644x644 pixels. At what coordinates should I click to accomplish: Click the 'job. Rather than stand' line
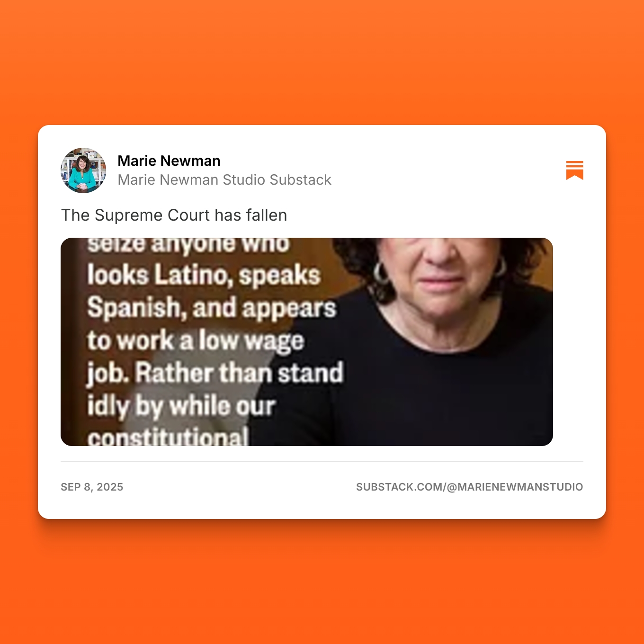tap(215, 374)
